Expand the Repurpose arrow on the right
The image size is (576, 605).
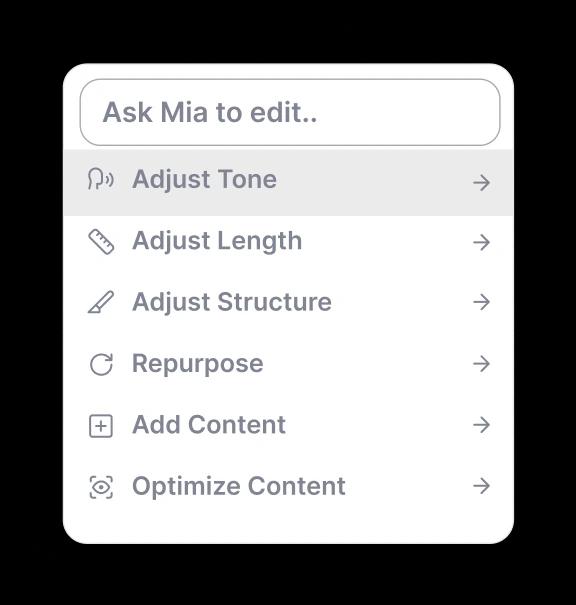pyautogui.click(x=481, y=363)
